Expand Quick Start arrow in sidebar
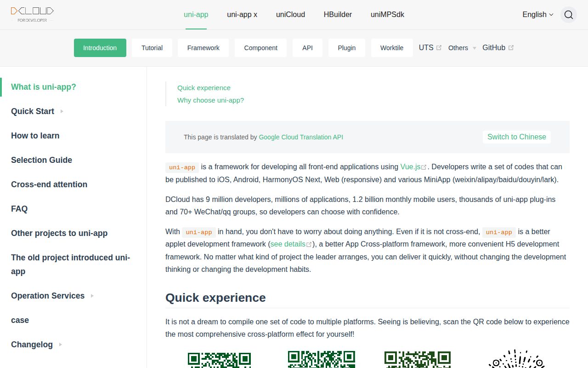This screenshot has width=588, height=368. (62, 111)
